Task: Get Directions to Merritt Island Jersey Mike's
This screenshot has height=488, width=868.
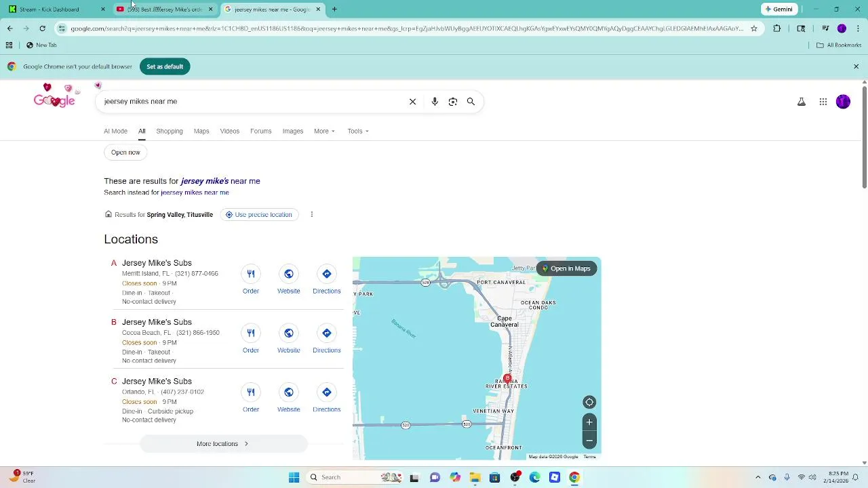Action: coord(327,274)
